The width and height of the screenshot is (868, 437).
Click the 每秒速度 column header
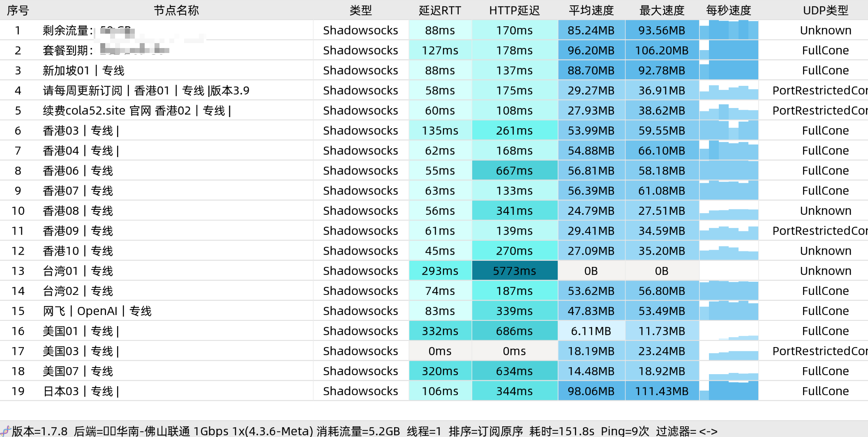point(728,10)
